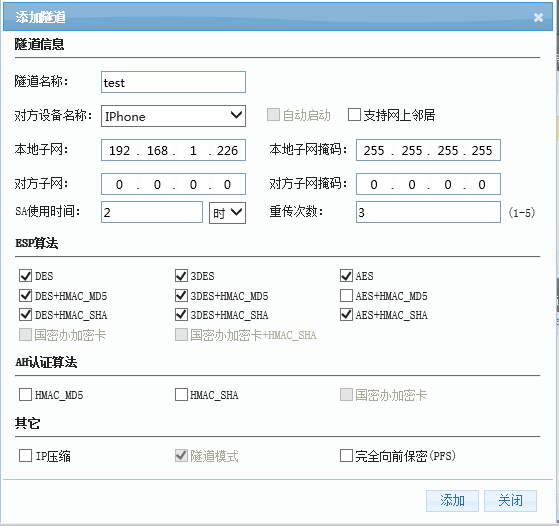
Task: Click the 本地子网掩码 field
Action: click(x=428, y=150)
